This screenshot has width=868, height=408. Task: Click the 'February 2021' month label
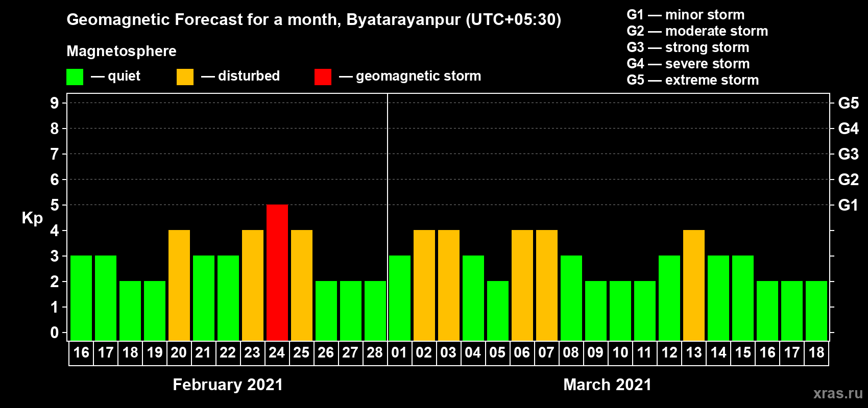(228, 385)
